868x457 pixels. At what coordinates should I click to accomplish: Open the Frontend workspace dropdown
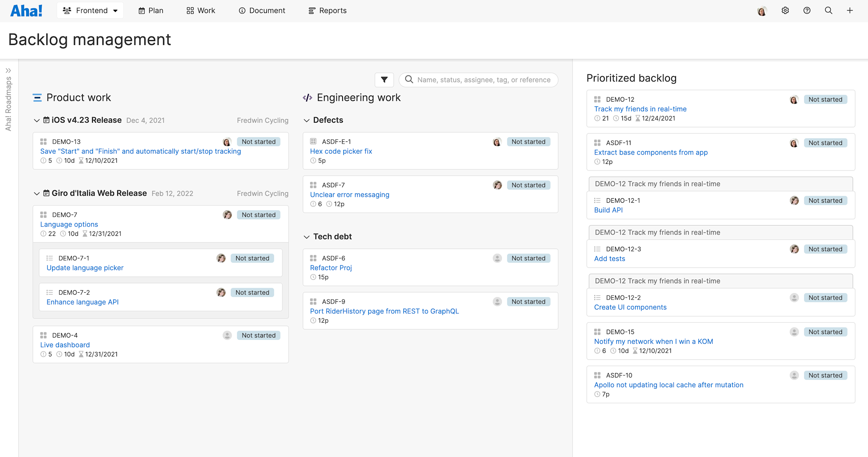coord(90,10)
